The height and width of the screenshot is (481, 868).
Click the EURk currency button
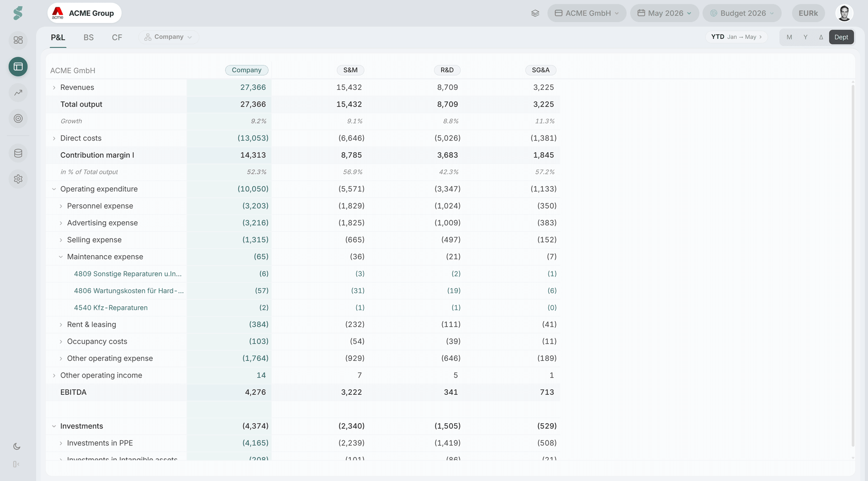tap(808, 13)
